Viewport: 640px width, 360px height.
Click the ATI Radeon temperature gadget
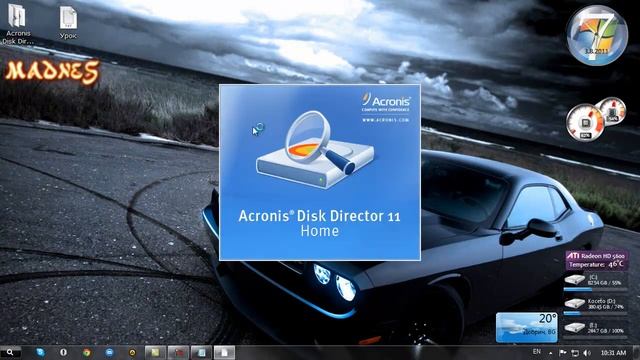[597, 260]
